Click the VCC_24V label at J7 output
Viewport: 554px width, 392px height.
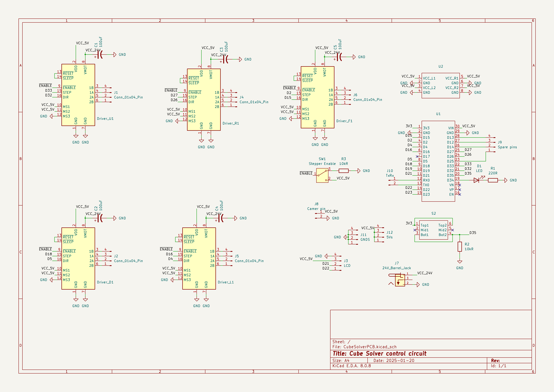click(x=425, y=273)
